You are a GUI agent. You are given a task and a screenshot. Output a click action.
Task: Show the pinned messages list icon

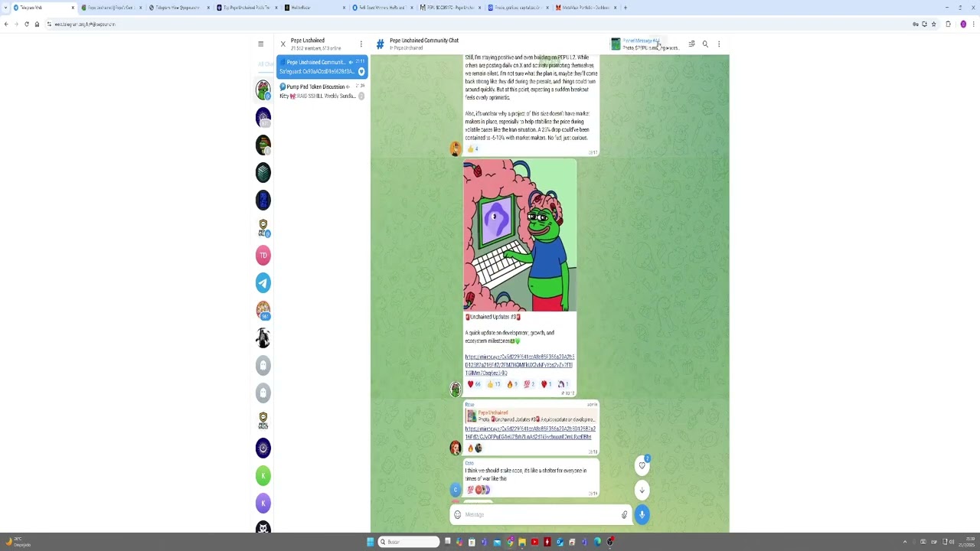(691, 44)
